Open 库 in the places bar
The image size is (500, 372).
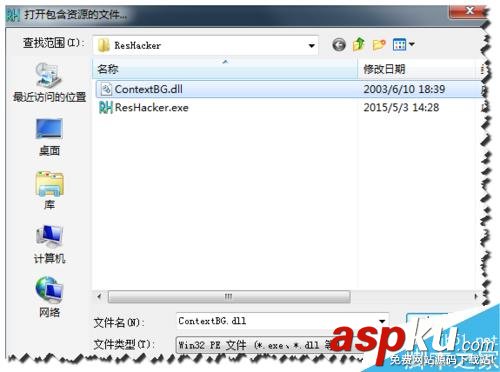49,190
